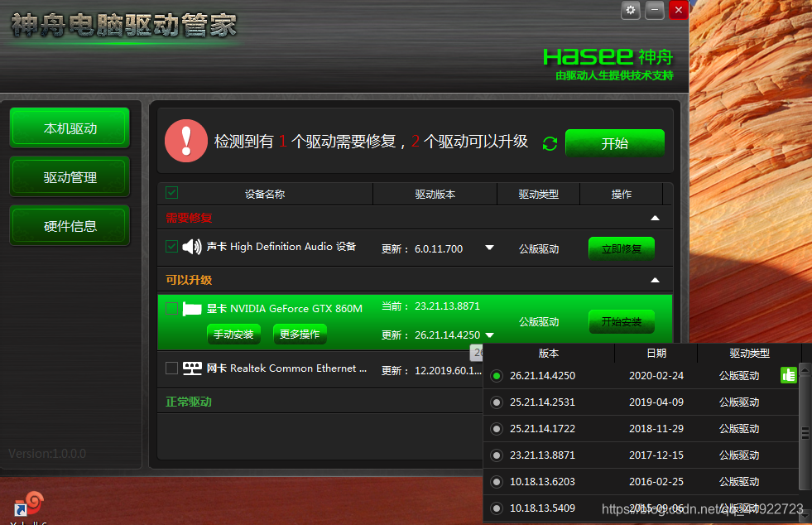Click the 驱动版本 column header

point(435,195)
